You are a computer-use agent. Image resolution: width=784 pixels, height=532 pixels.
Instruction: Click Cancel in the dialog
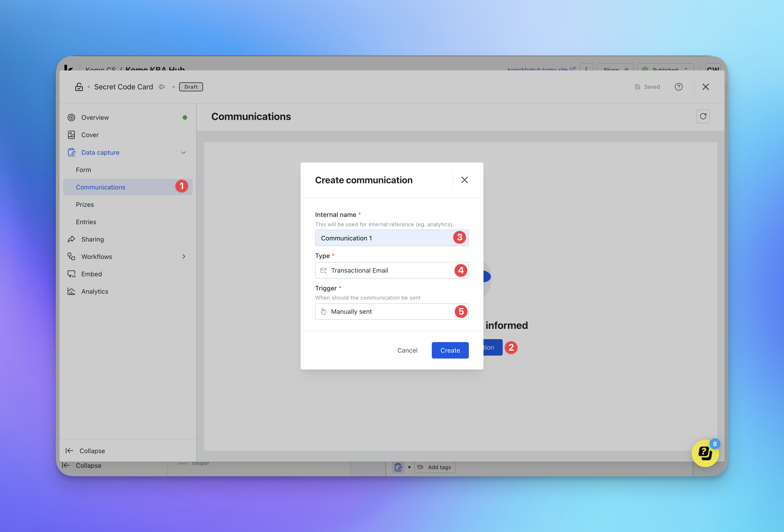tap(407, 350)
